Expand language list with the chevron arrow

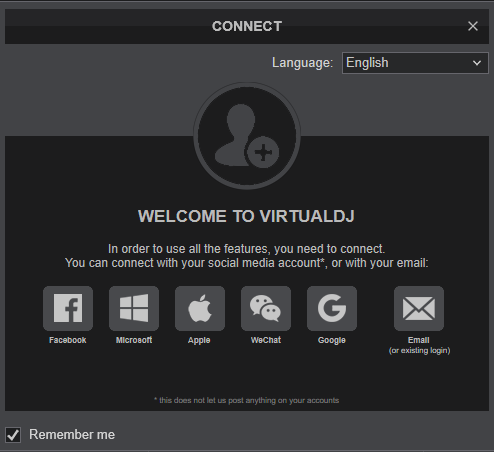click(477, 63)
